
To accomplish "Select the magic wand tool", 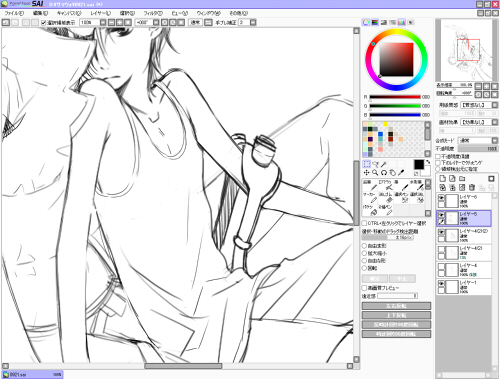I will (x=384, y=164).
